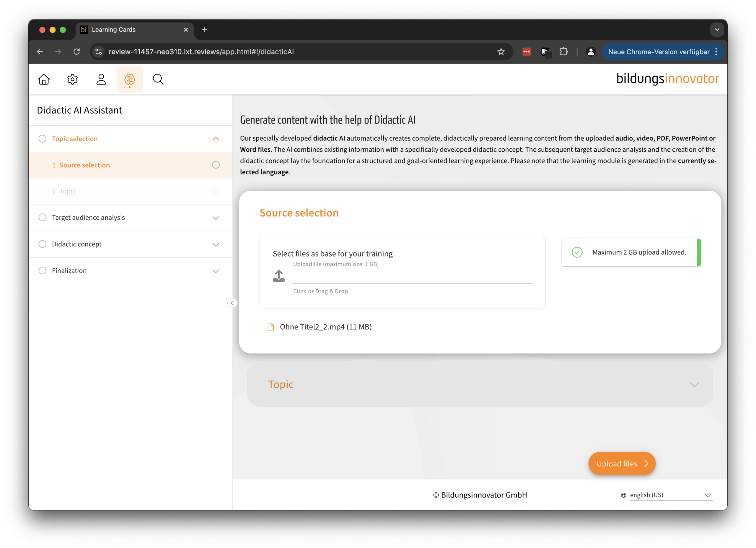Collapse the Topic selection section chevron
The width and height of the screenshot is (756, 548).
coord(216,138)
